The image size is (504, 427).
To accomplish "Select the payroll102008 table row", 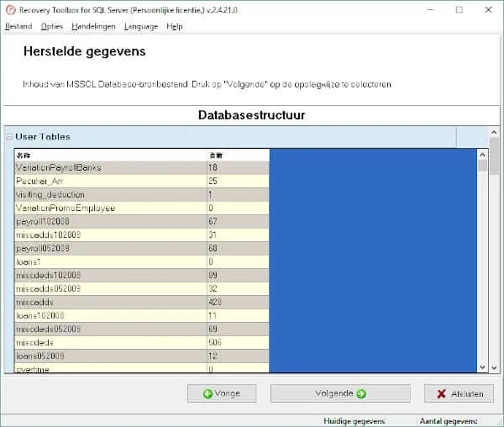I will coord(142,222).
